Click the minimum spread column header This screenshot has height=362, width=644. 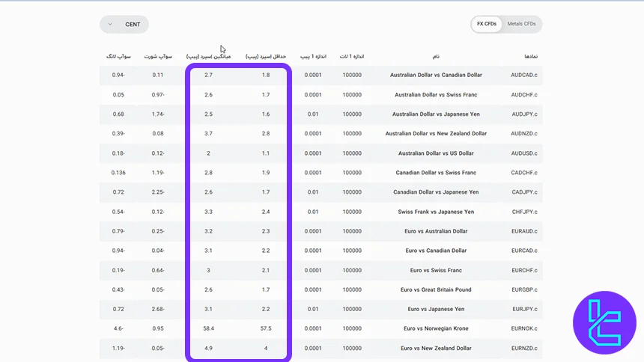(x=266, y=56)
